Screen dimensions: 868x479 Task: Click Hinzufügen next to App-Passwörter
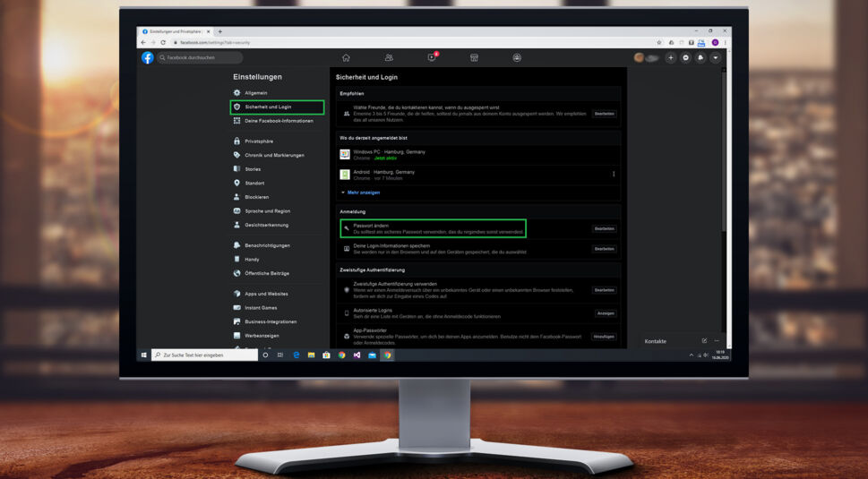[604, 337]
